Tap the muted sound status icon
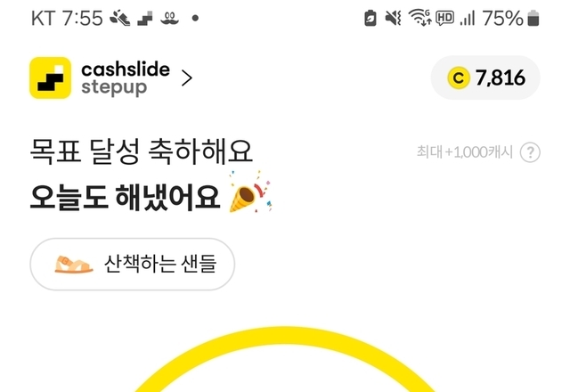 coord(393,18)
